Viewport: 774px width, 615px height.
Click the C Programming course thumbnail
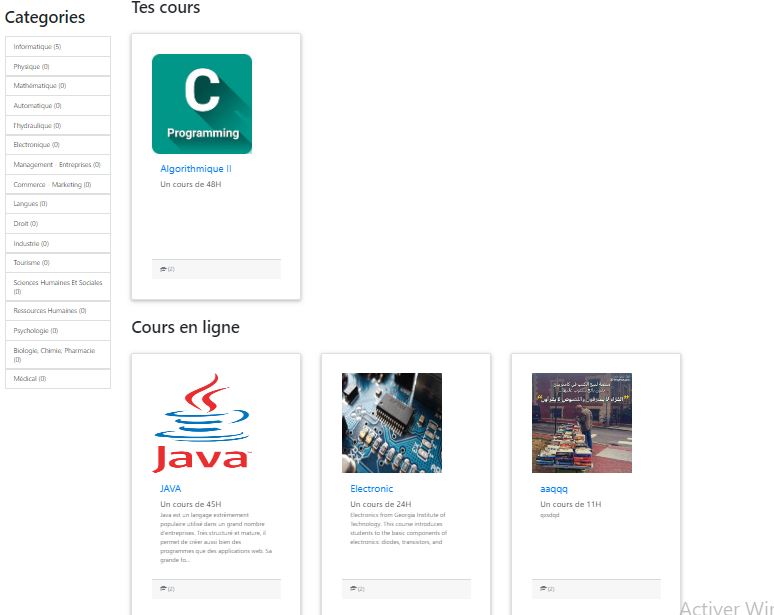(x=202, y=104)
